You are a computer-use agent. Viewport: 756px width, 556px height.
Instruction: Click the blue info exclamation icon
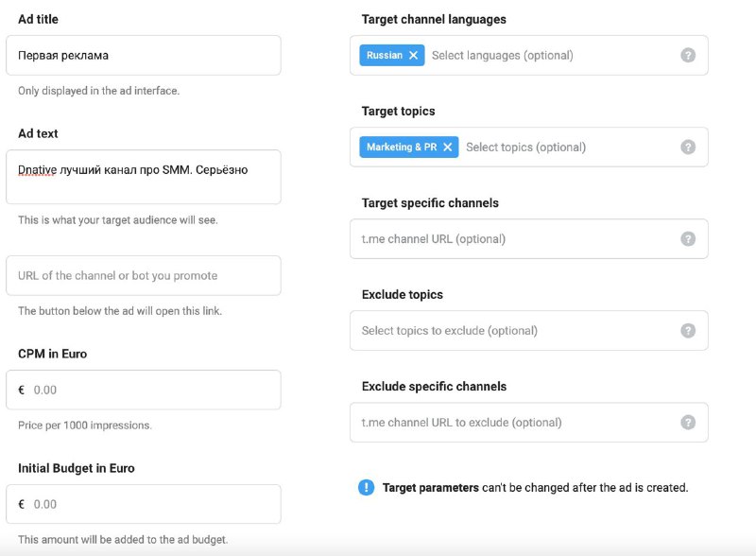click(x=367, y=488)
